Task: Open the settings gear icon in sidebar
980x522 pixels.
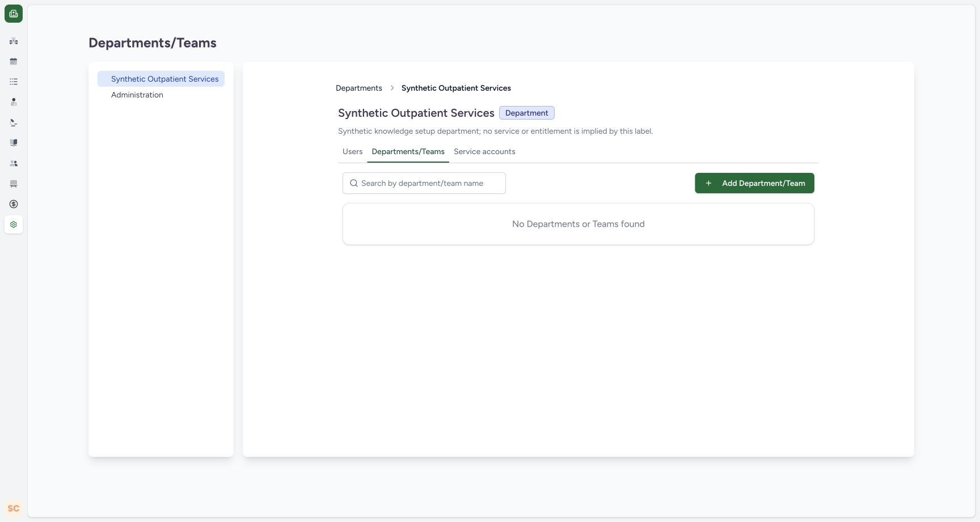Action: point(14,224)
